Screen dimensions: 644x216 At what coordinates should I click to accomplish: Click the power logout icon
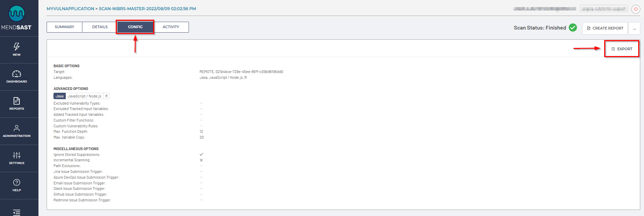point(635,9)
